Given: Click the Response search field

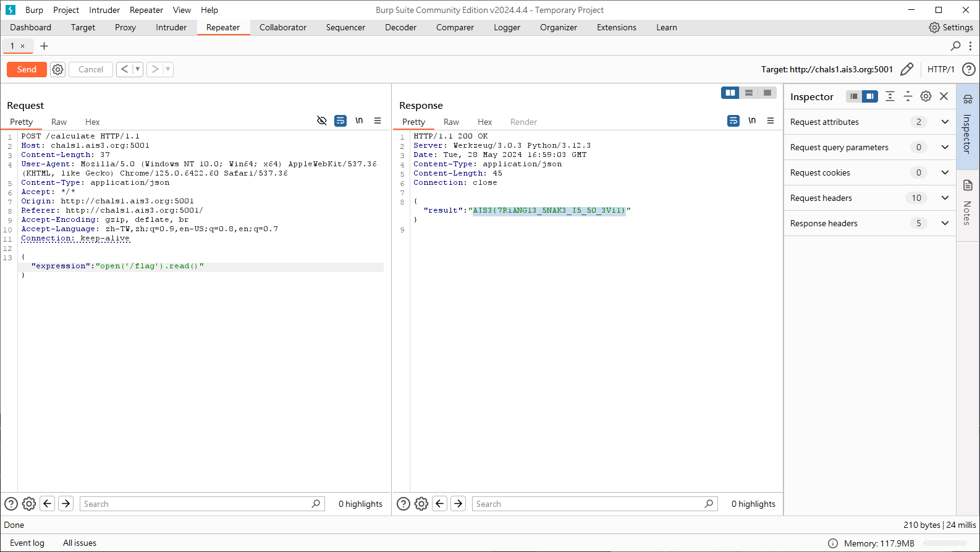Looking at the screenshot, I should pos(587,504).
